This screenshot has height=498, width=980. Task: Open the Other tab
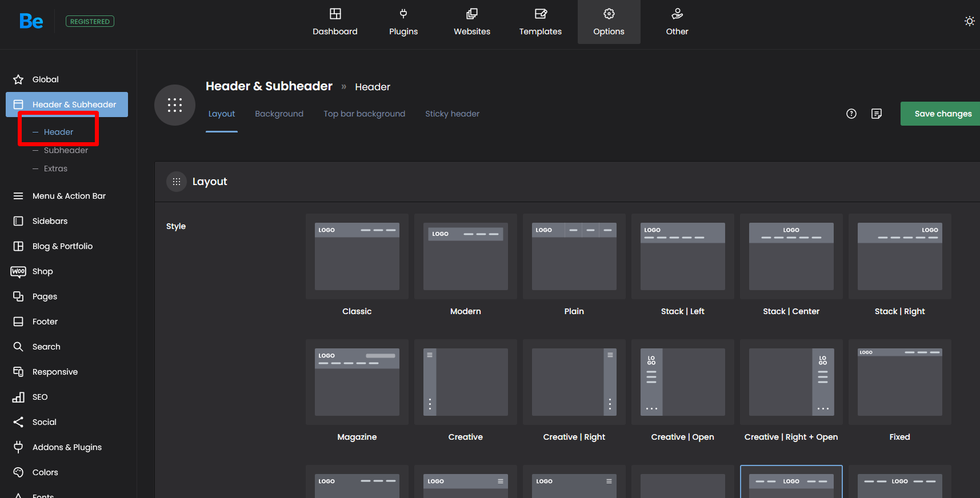[x=677, y=22]
